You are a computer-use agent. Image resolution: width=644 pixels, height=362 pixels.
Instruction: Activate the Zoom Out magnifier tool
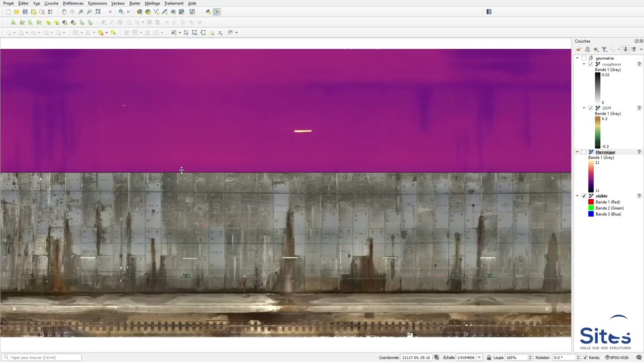coord(89,12)
